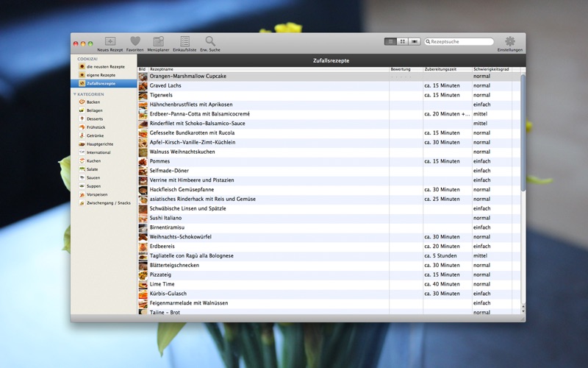Click the Rezeptsuche search field
The image size is (588, 368).
459,42
